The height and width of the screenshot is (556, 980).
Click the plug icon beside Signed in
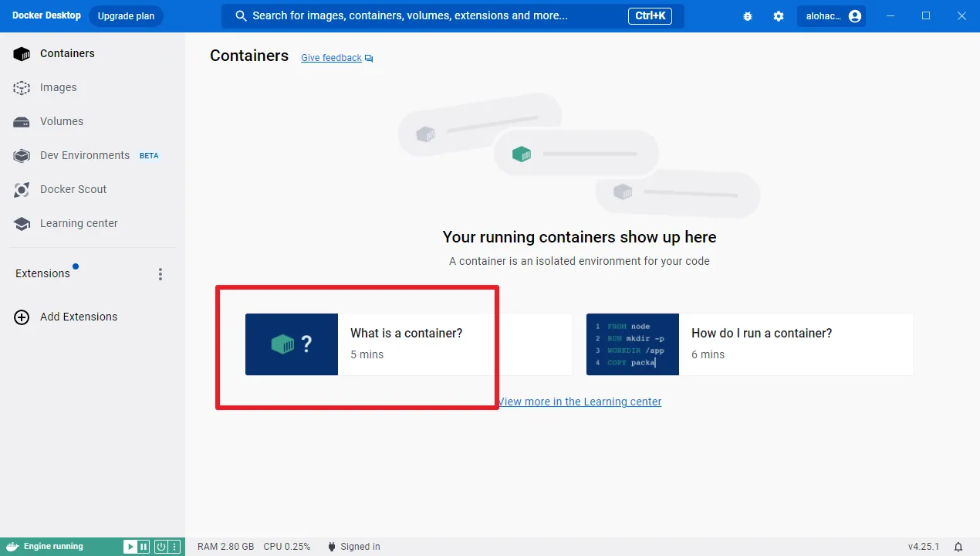coord(331,547)
